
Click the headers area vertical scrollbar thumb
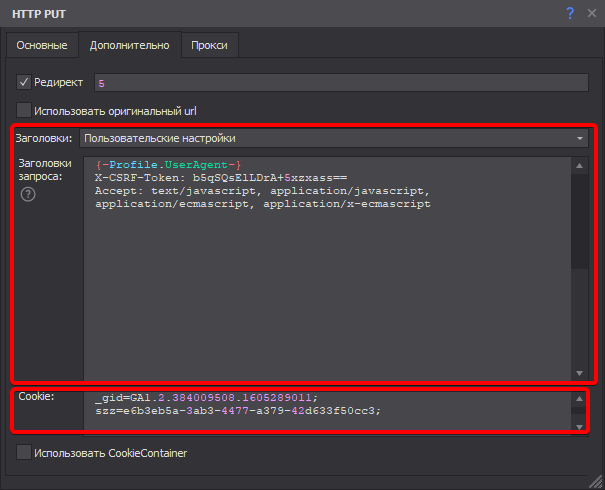click(580, 221)
